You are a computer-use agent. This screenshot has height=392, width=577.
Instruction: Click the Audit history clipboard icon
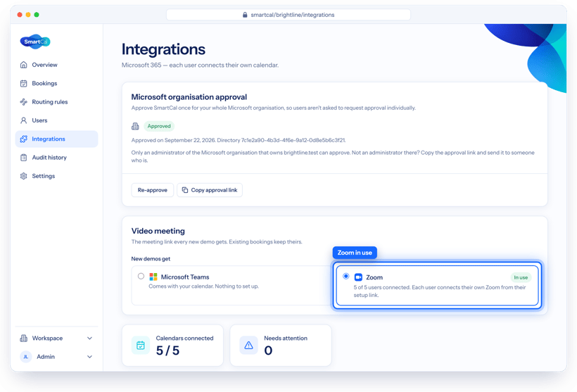(23, 158)
